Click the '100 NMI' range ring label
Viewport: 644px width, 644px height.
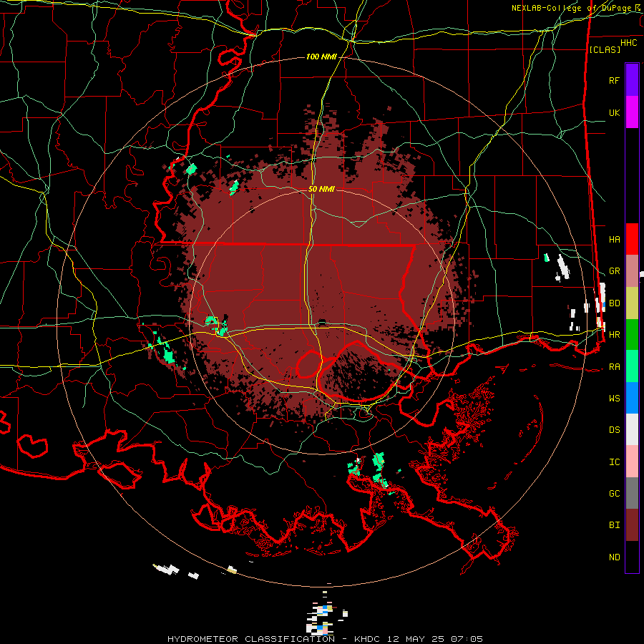[x=321, y=57]
